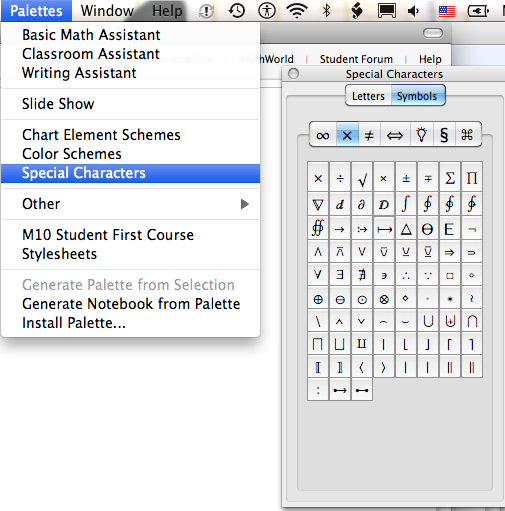Insert the plus-minus symbol
Viewport: 505px width, 511px height.
[x=406, y=179]
